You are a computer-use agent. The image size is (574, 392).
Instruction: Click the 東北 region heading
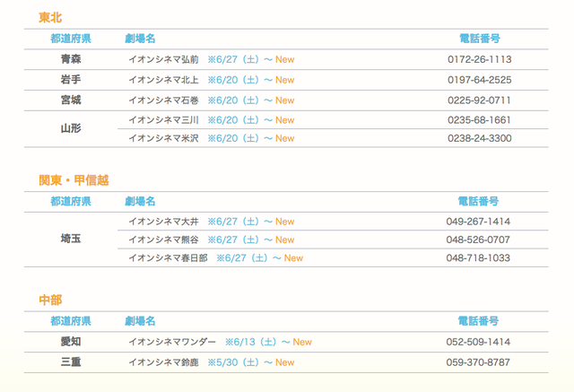[50, 17]
